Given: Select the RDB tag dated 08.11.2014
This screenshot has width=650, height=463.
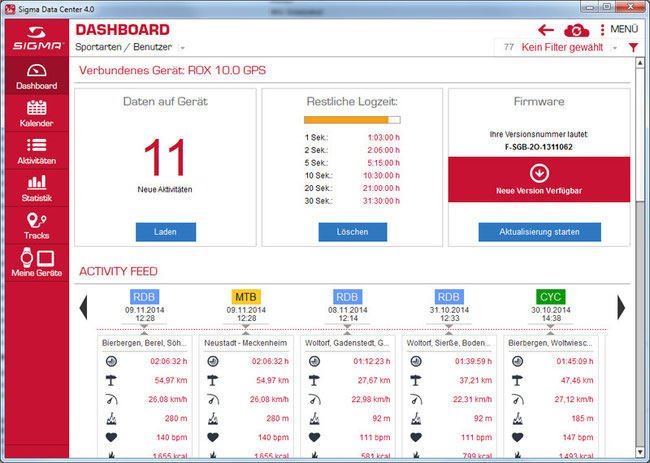Looking at the screenshot, I should [x=347, y=297].
